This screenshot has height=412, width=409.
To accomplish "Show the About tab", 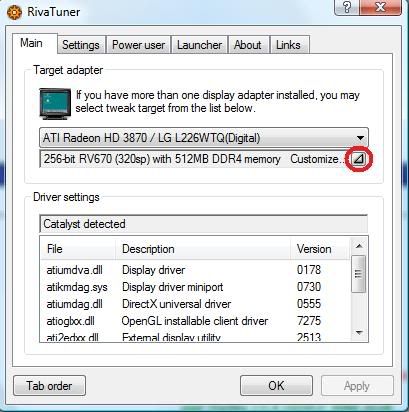I will click(x=247, y=45).
